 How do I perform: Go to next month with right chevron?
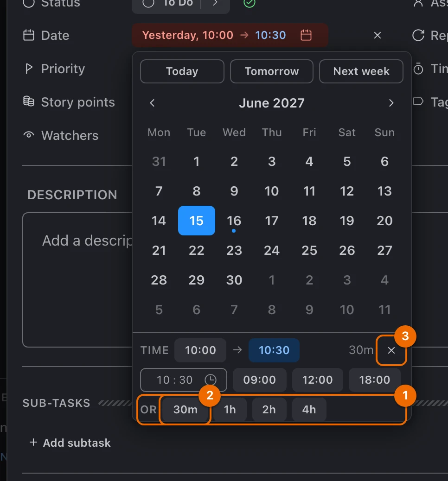tap(391, 103)
